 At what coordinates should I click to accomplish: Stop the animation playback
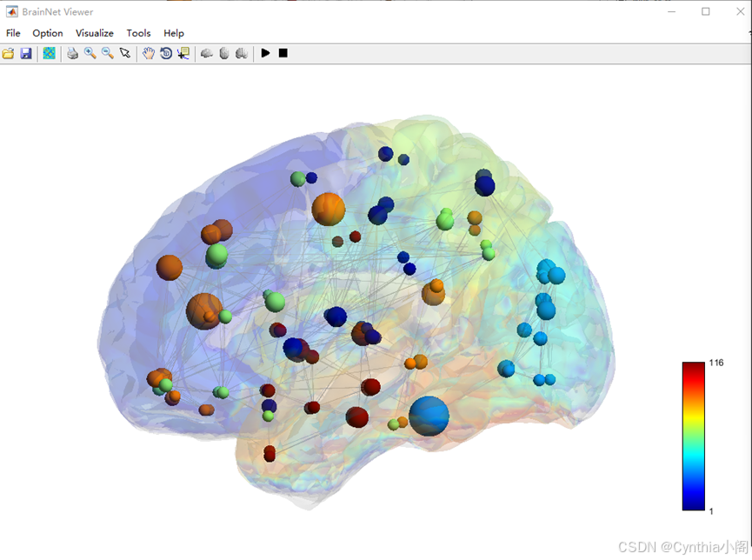(x=283, y=53)
